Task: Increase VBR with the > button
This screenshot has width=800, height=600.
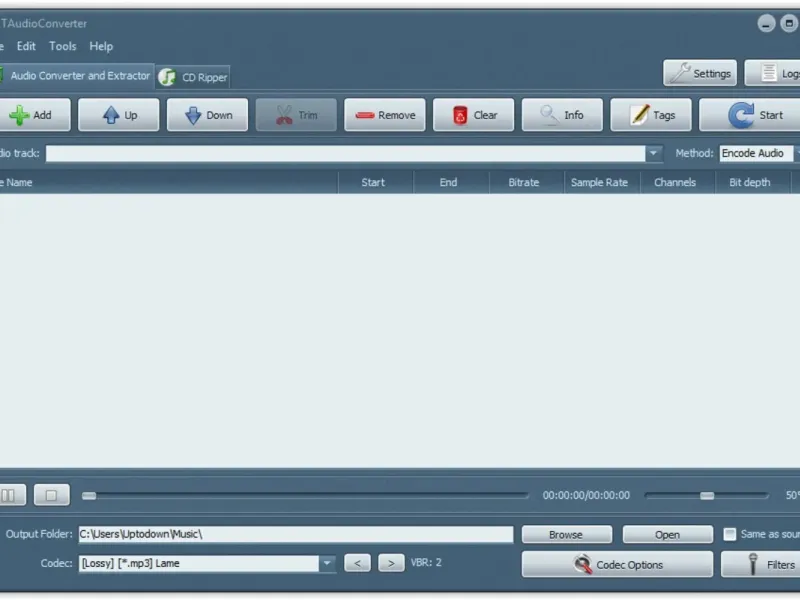Action: click(x=391, y=563)
